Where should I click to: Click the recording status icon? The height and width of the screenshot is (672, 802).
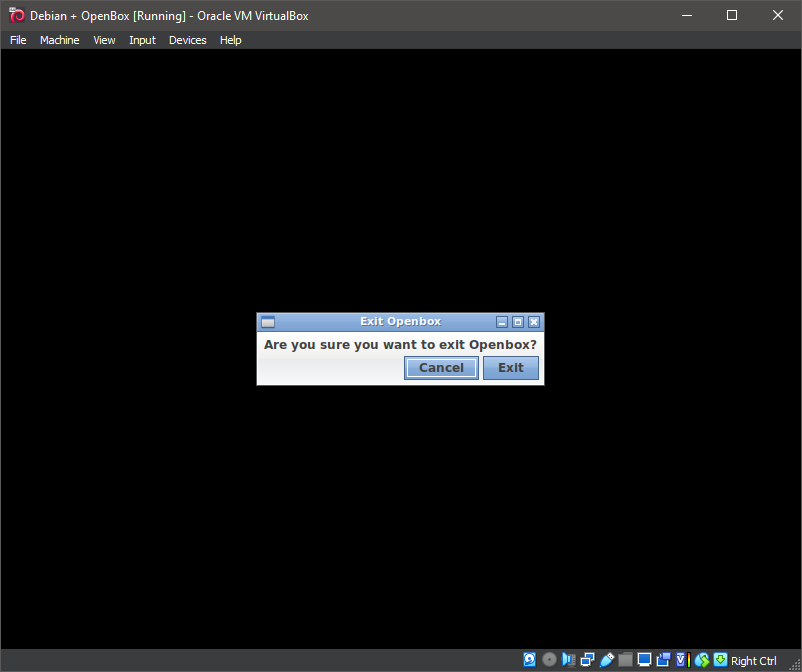click(662, 660)
